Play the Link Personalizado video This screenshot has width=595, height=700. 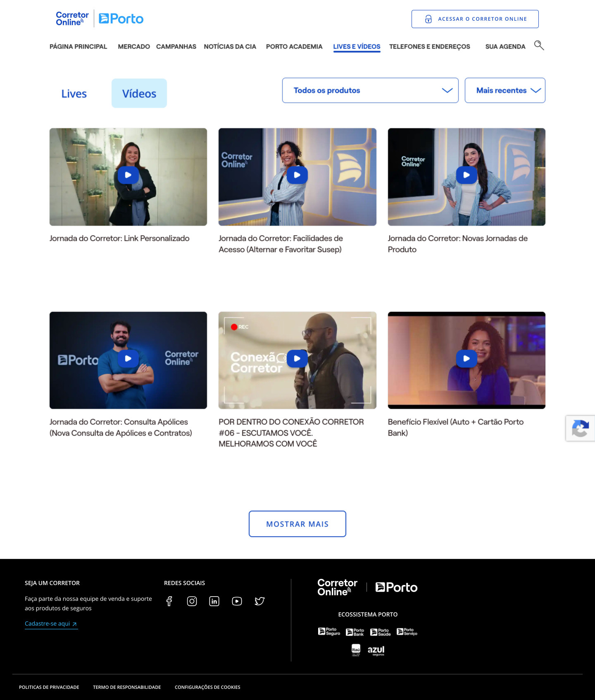[128, 175]
